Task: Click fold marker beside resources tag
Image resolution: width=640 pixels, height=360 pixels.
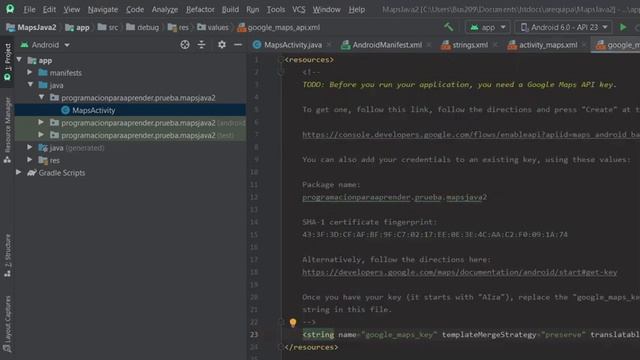Action: (x=280, y=60)
